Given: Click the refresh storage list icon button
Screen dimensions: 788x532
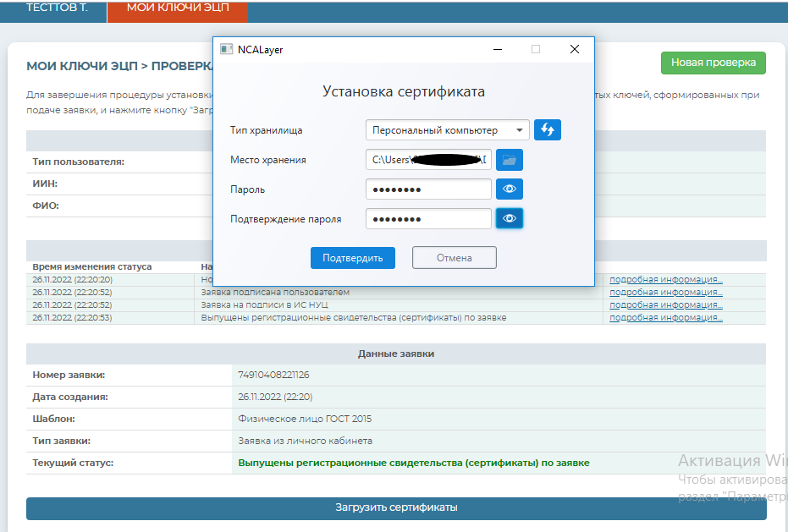Looking at the screenshot, I should pos(548,130).
